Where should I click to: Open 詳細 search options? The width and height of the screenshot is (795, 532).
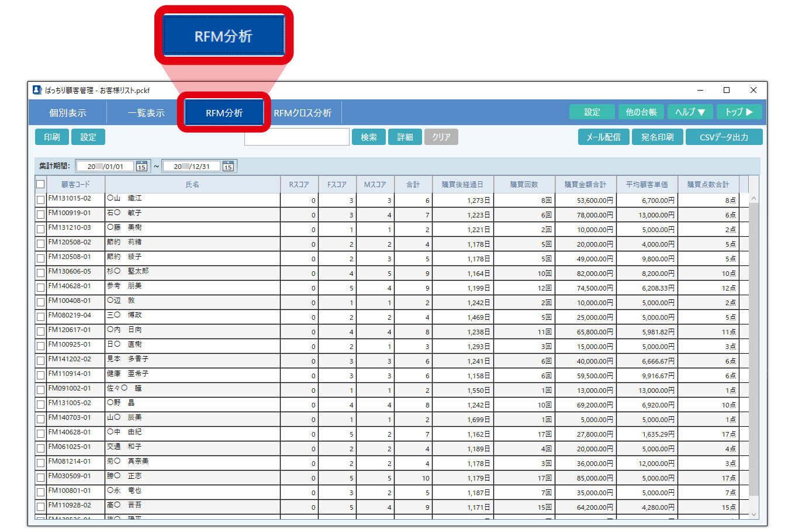[405, 137]
